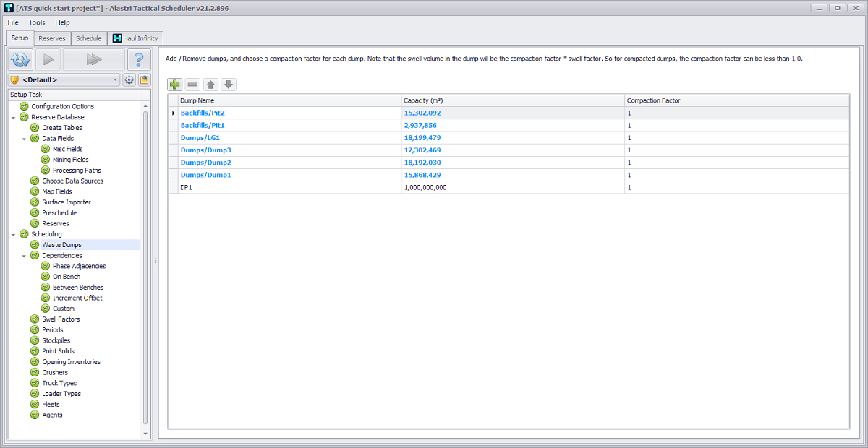
Task: Open scenario settings gear icon
Action: pos(129,79)
